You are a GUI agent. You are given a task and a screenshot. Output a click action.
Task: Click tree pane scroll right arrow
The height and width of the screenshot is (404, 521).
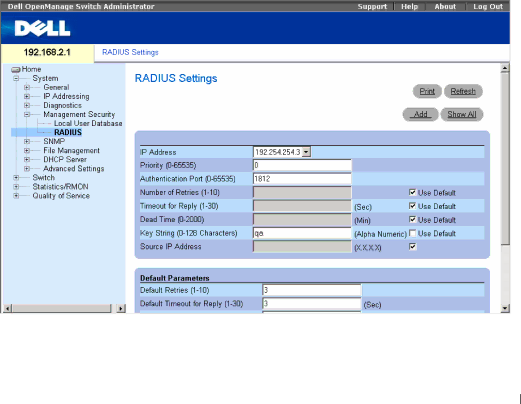pyautogui.click(x=121, y=308)
